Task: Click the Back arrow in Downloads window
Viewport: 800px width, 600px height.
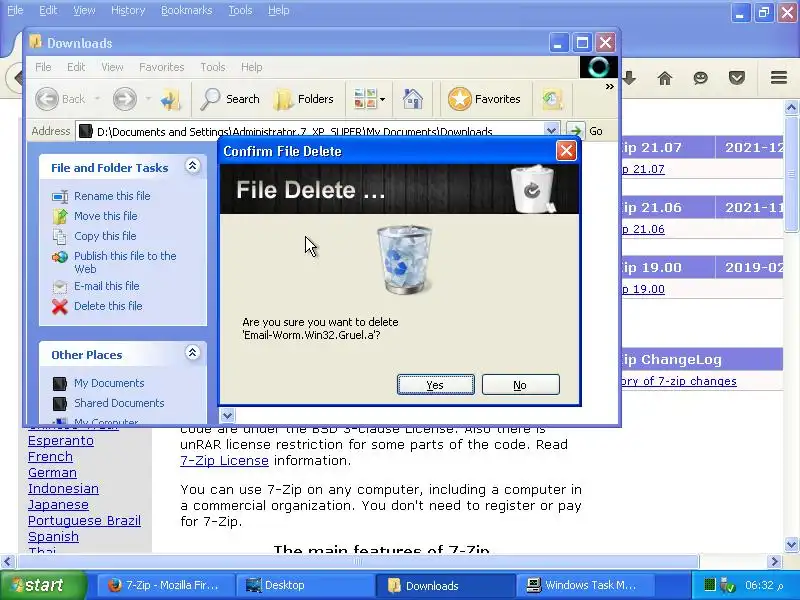Action: (47, 98)
